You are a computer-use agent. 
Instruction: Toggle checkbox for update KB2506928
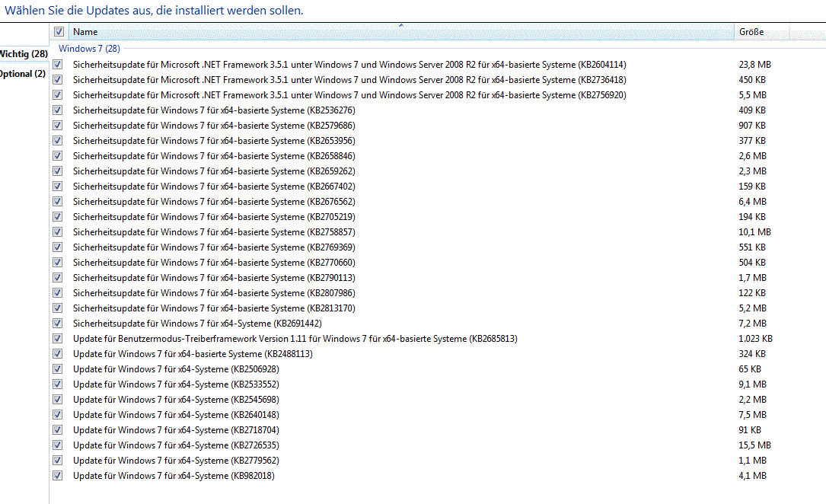(58, 369)
